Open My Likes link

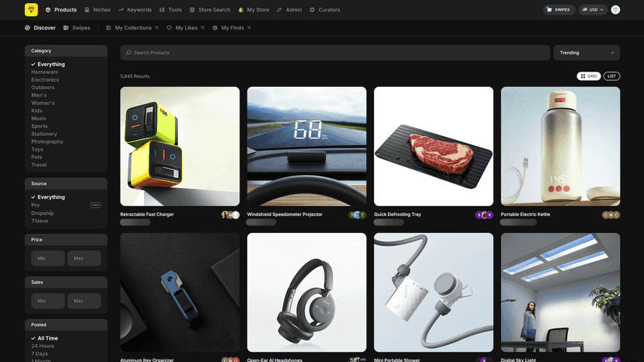click(x=185, y=28)
